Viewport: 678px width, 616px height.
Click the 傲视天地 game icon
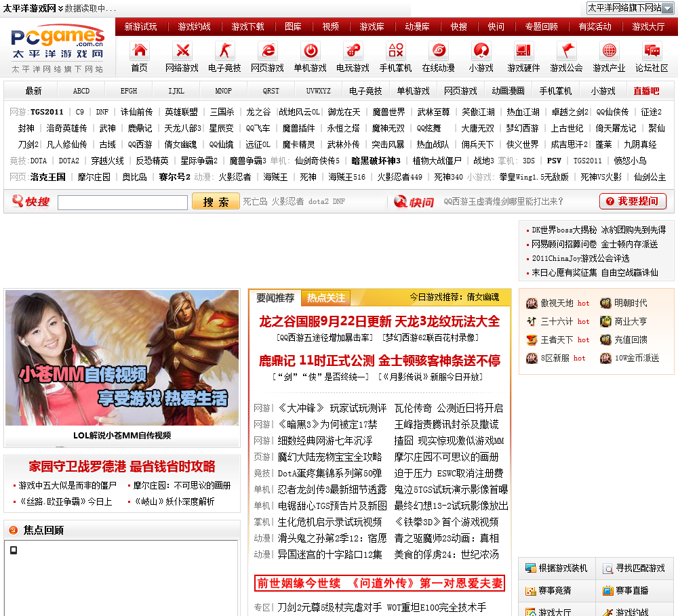[532, 304]
